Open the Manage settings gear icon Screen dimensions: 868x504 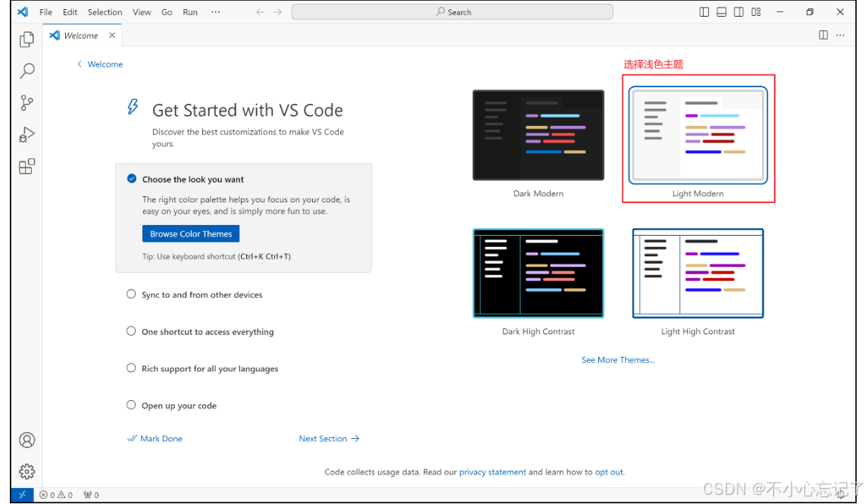[x=27, y=471]
